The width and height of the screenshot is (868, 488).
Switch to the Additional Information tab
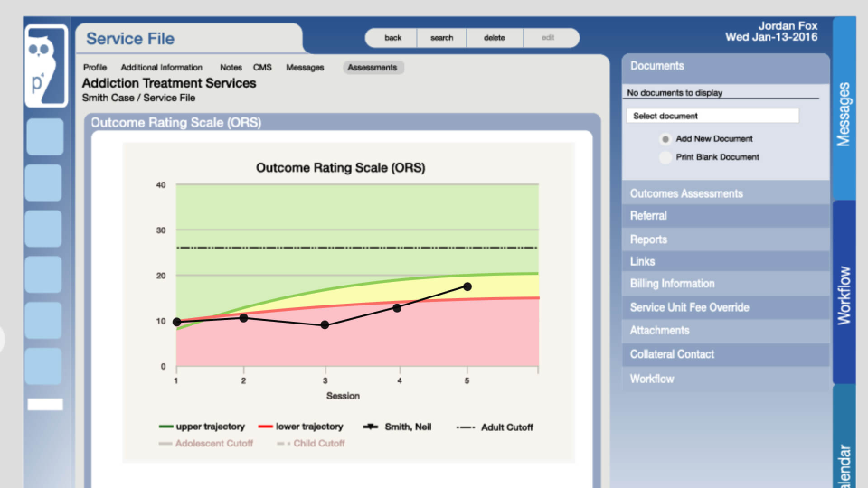click(161, 68)
